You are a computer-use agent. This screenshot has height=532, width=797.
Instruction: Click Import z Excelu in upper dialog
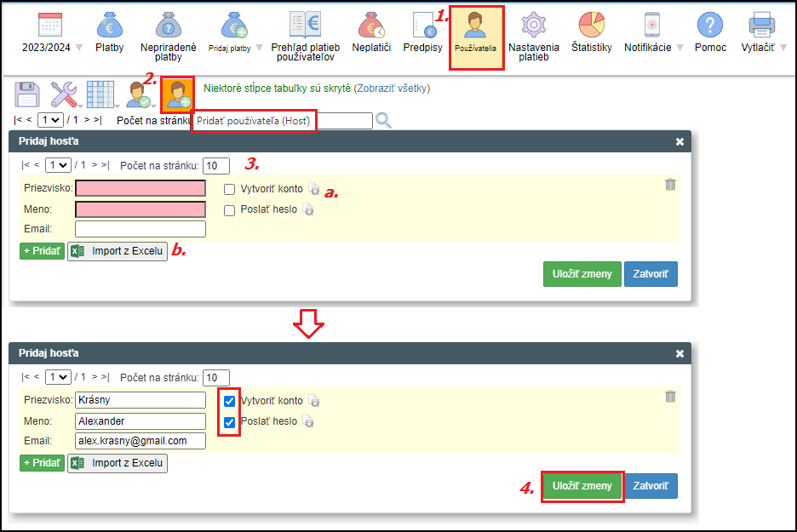[118, 251]
